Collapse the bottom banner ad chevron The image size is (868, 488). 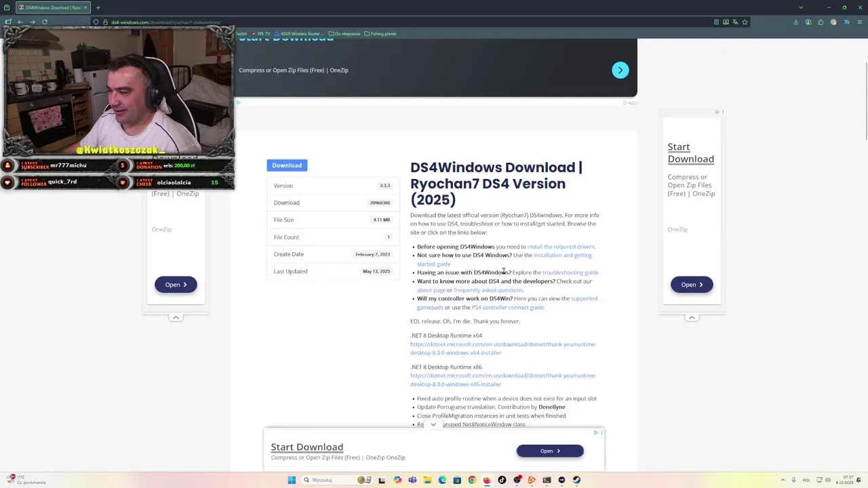[433, 424]
